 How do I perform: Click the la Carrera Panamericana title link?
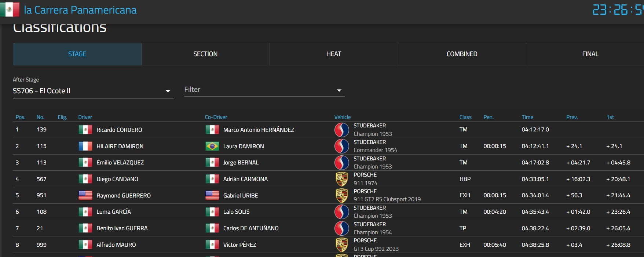(x=80, y=10)
